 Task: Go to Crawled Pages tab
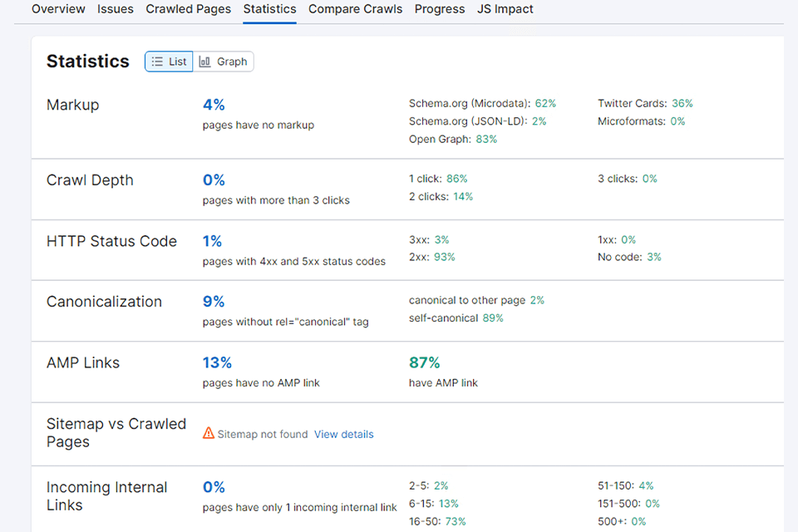(x=189, y=9)
